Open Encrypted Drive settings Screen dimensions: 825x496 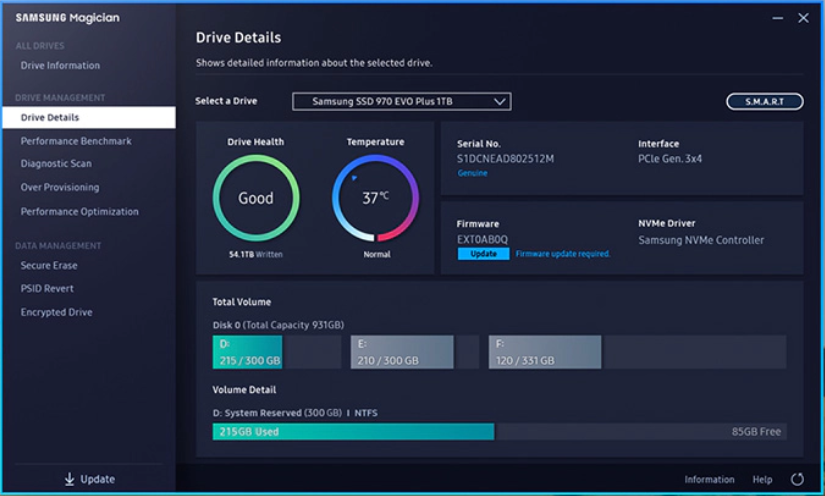[x=56, y=313]
